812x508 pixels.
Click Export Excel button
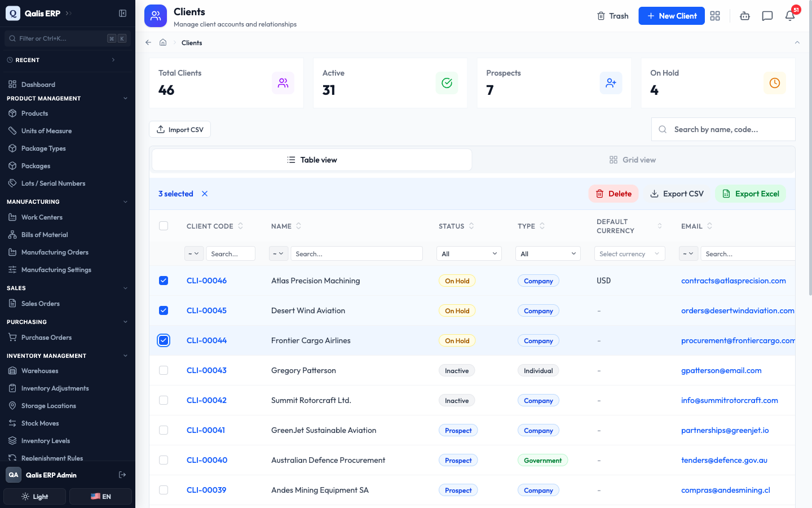[x=751, y=194]
